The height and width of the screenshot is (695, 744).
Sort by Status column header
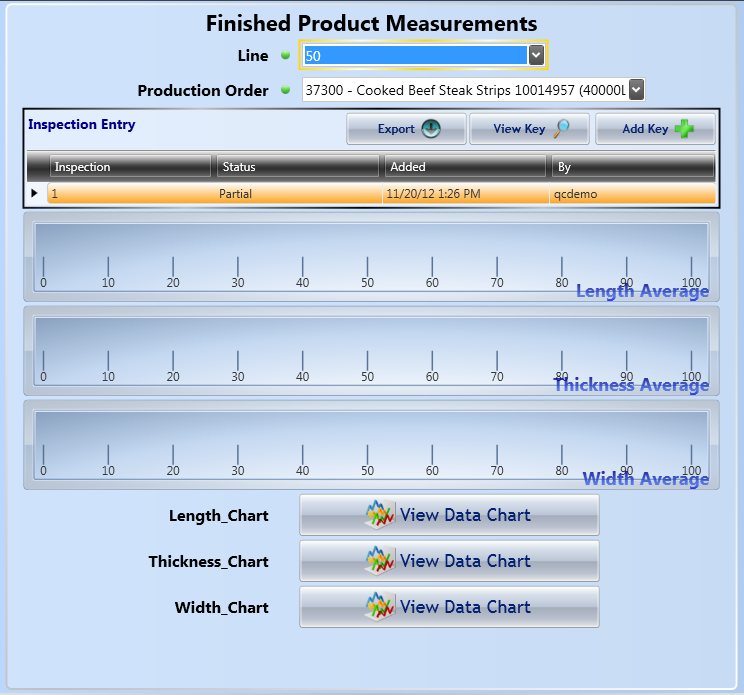(298, 167)
